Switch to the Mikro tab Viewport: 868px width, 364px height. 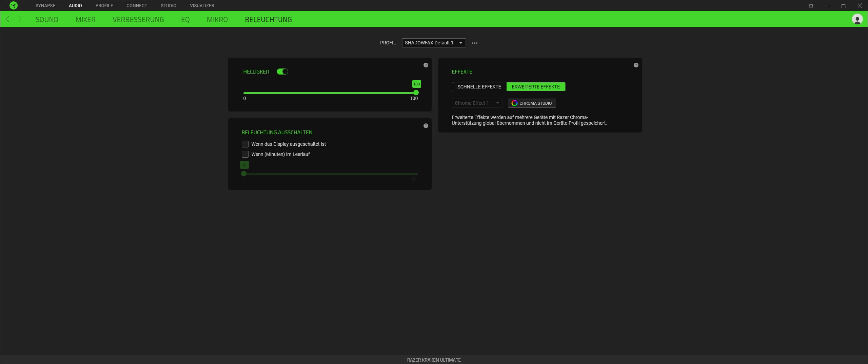pyautogui.click(x=217, y=20)
